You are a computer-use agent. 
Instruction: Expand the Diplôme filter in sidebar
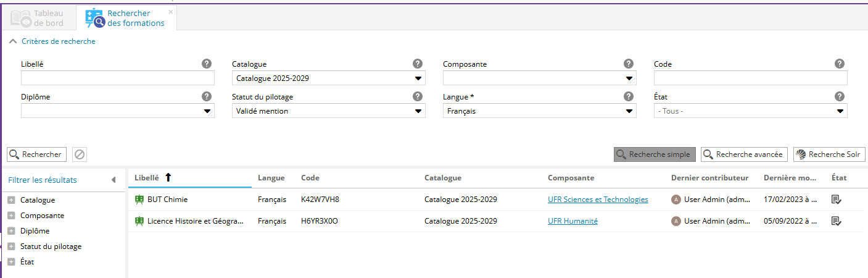click(11, 231)
